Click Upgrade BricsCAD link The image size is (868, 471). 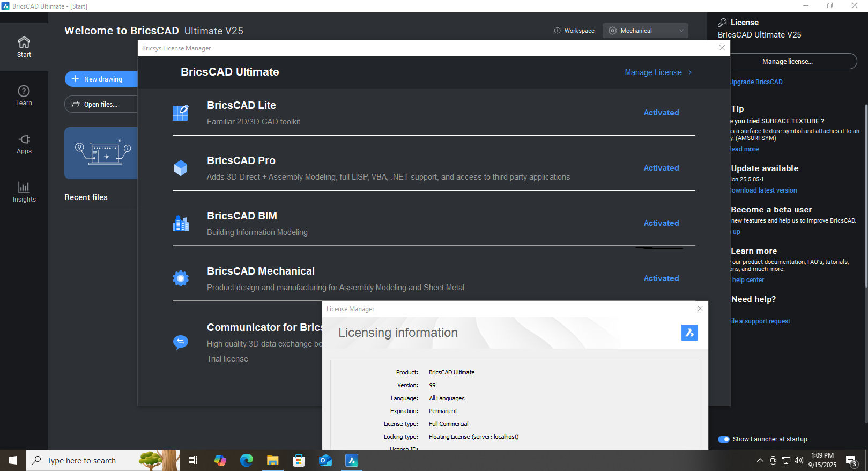point(756,82)
